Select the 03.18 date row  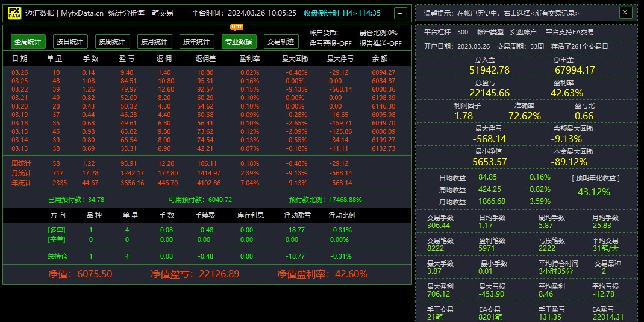click(207, 123)
